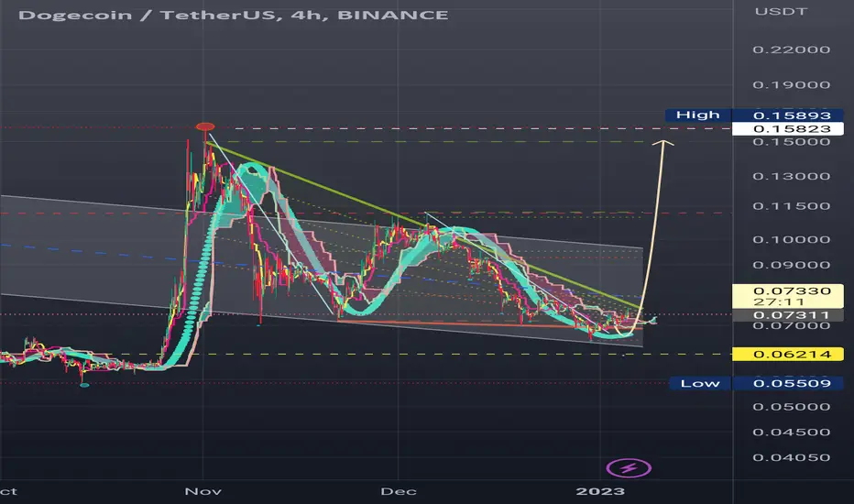
Task: Click the 2023 date label on time axis
Action: click(600, 491)
